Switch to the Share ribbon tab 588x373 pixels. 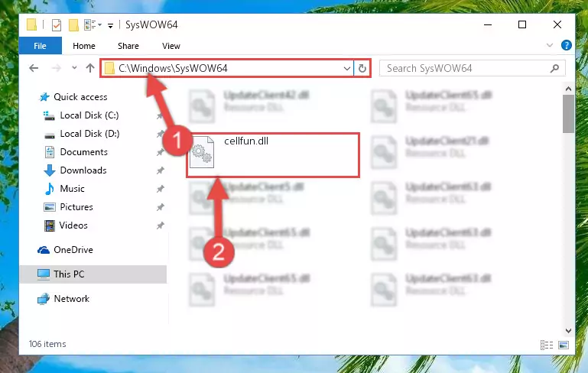128,46
